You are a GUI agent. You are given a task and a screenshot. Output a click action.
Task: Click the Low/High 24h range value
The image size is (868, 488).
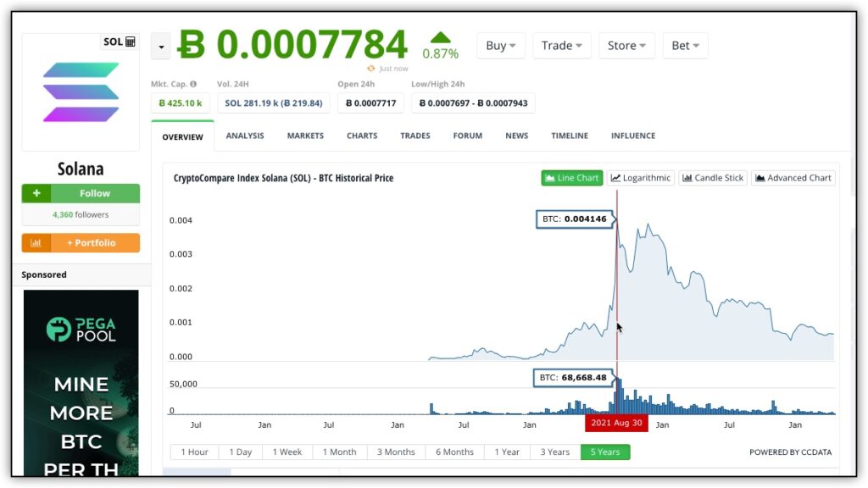coord(473,103)
